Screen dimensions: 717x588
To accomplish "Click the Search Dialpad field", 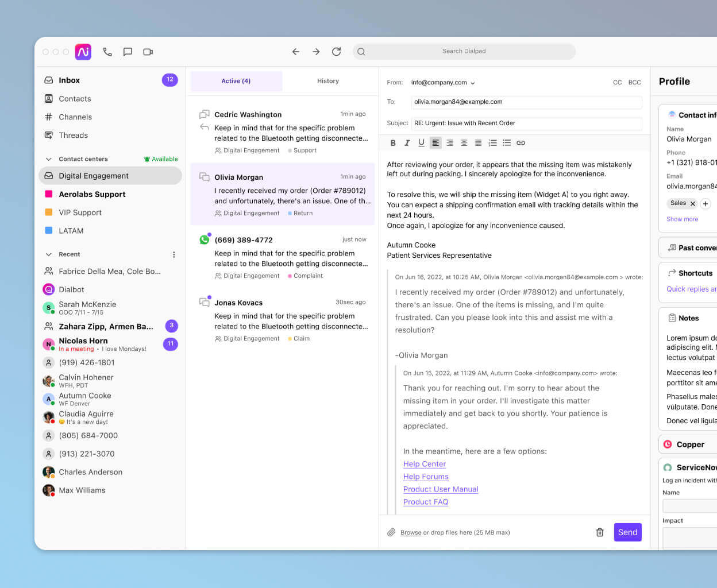I will coord(464,51).
